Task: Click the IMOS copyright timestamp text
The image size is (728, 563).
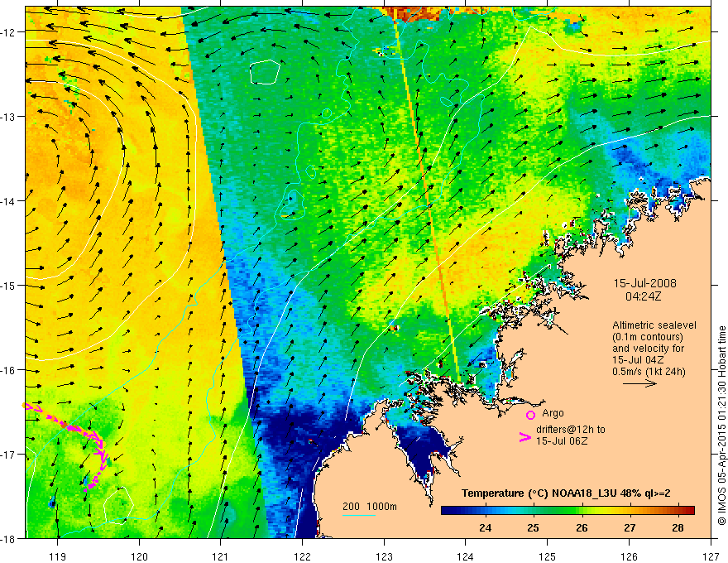Action: 721,426
